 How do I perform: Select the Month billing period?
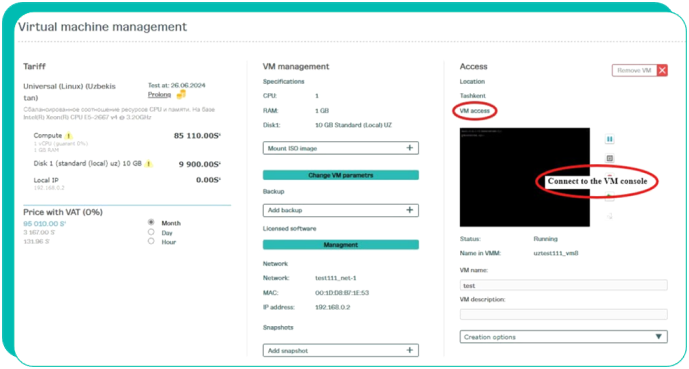click(151, 222)
